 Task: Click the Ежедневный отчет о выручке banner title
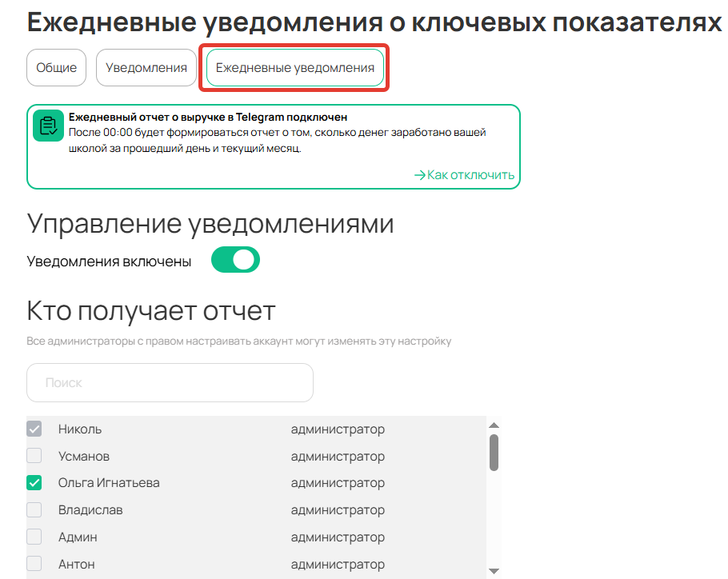coord(208,117)
